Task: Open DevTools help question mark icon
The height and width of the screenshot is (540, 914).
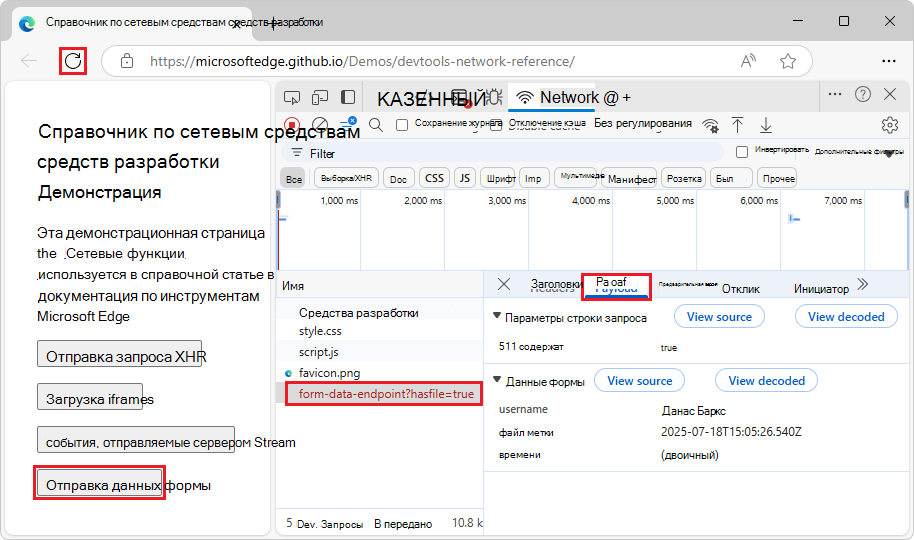Action: tap(863, 94)
